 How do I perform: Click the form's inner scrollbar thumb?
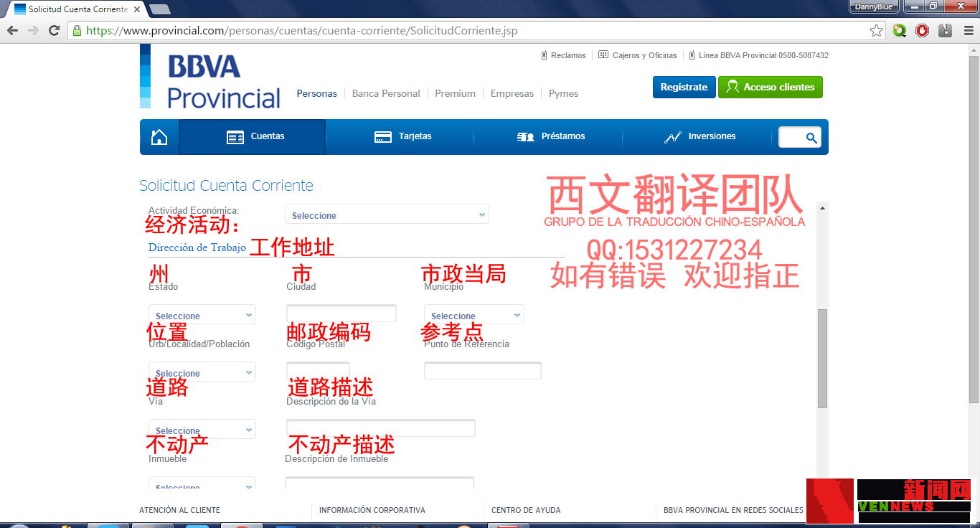822,359
